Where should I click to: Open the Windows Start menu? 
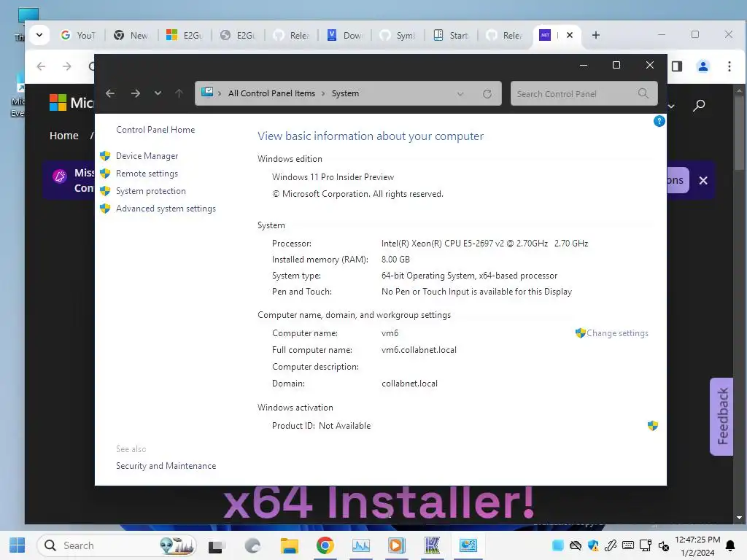[18, 545]
